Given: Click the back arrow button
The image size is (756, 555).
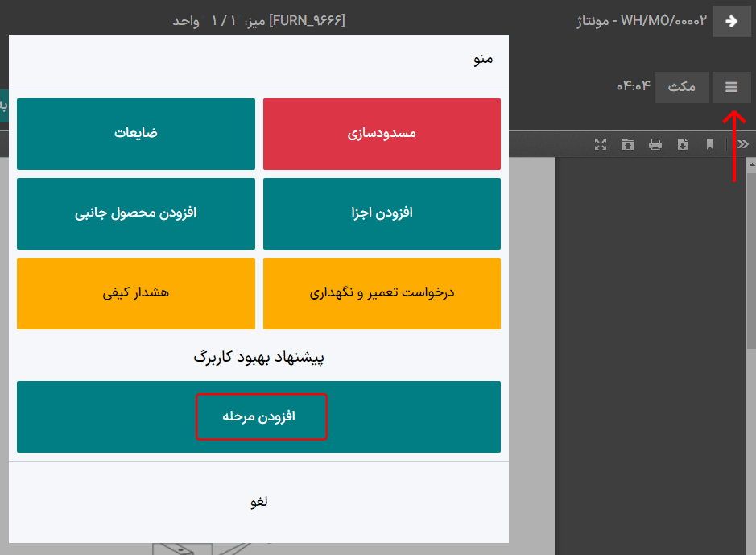Looking at the screenshot, I should click(731, 21).
